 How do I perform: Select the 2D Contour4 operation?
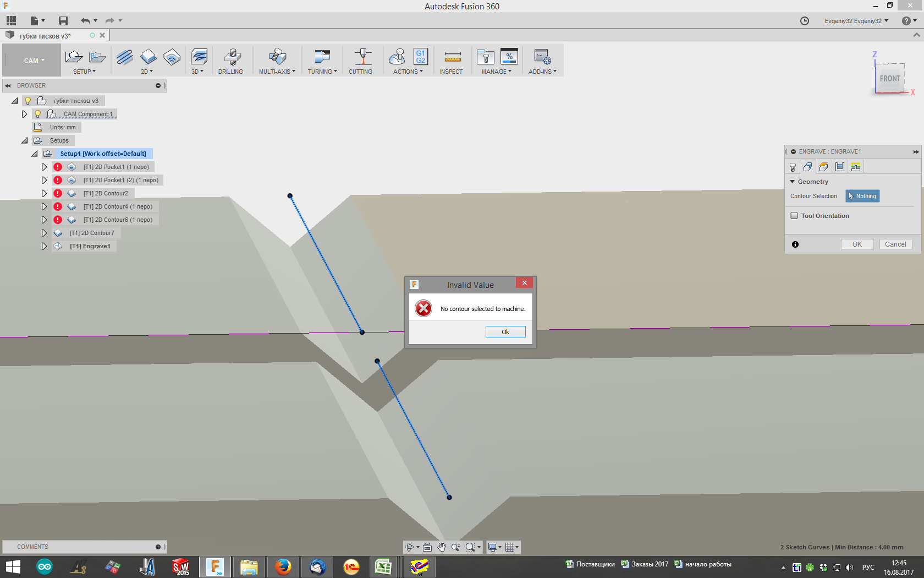point(118,206)
